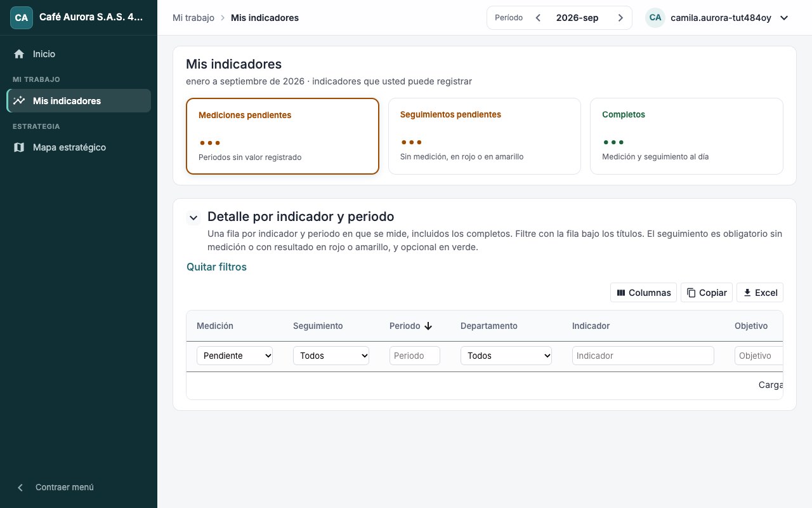
Task: Select the Mediciones pendientes card
Action: (282, 136)
